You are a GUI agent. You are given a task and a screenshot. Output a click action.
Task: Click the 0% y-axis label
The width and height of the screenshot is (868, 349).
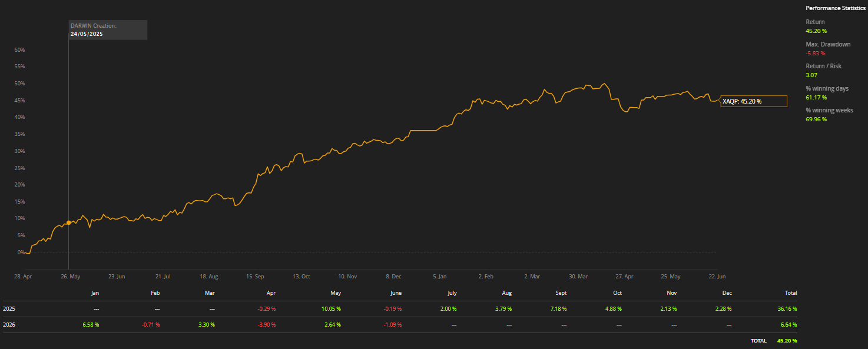click(21, 252)
